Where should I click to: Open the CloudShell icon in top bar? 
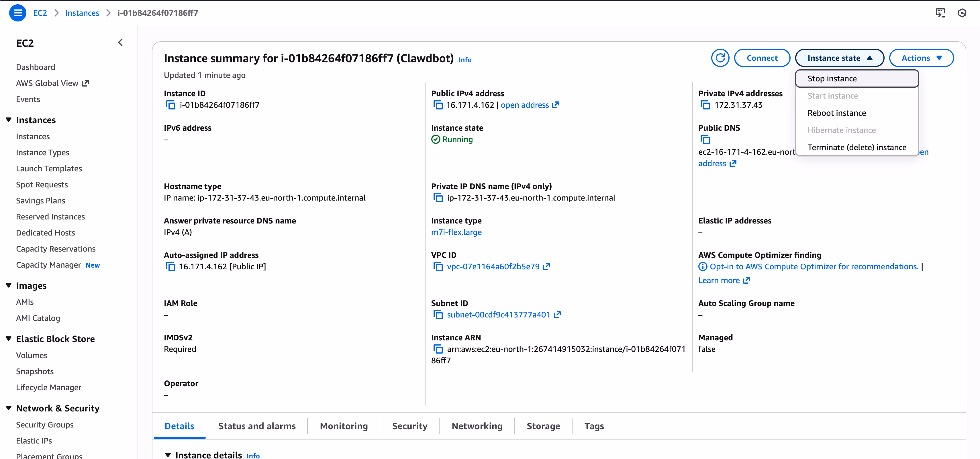[940, 13]
